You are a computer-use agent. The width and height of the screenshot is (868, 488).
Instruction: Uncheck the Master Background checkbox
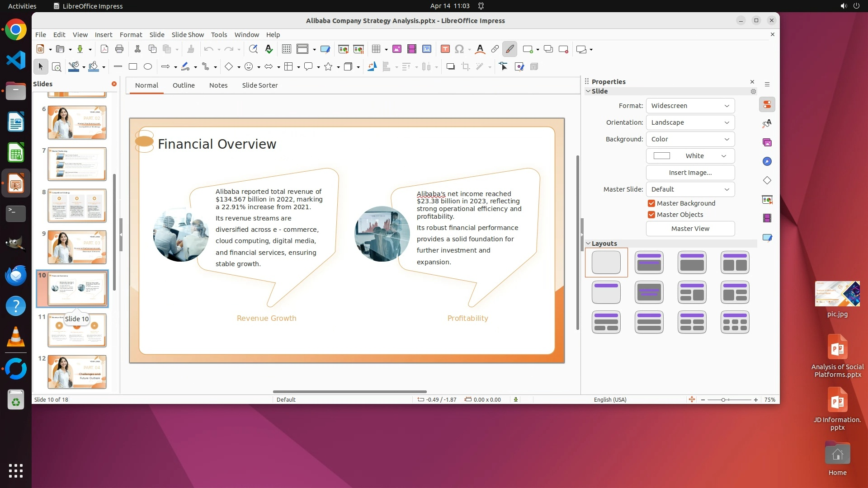point(651,203)
